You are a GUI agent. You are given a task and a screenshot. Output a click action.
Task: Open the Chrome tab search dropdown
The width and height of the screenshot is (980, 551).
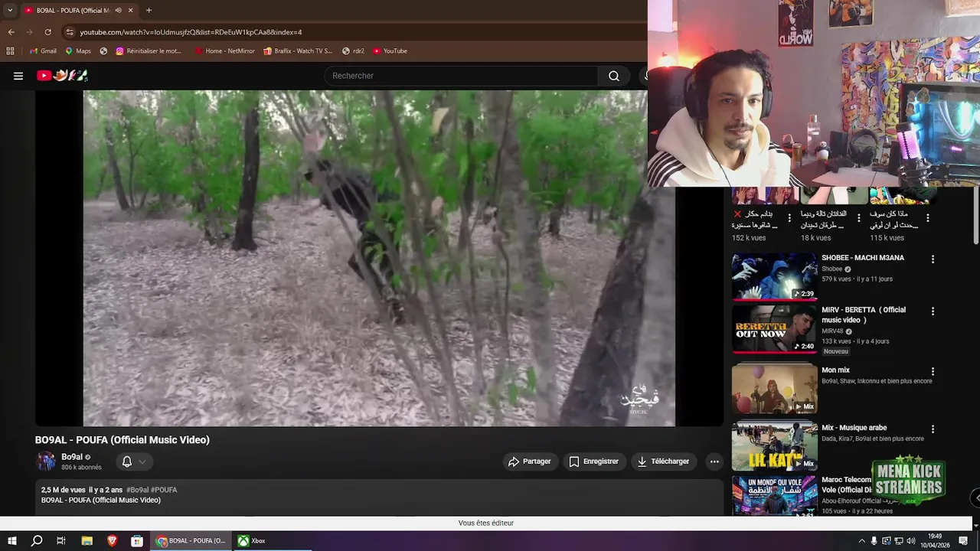pyautogui.click(x=10, y=10)
